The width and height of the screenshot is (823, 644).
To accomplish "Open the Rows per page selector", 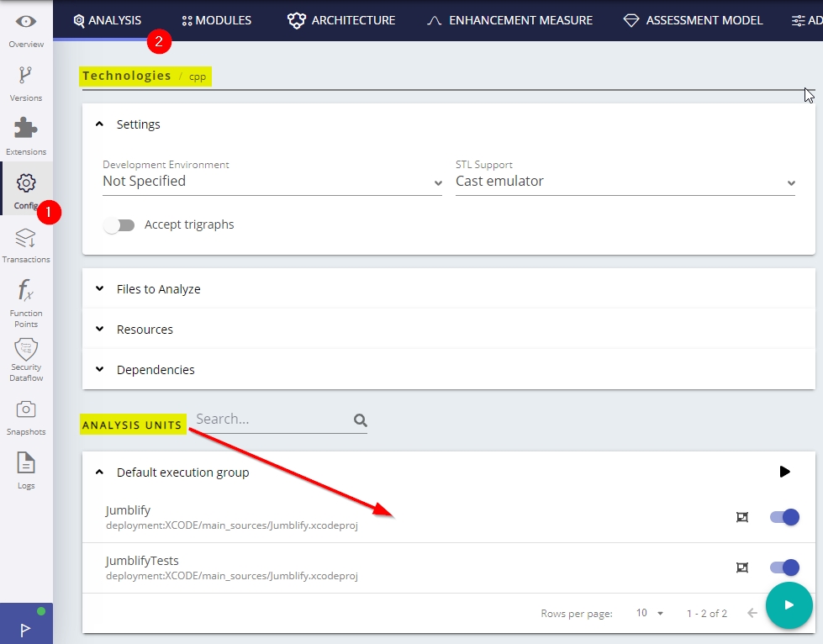I will (x=650, y=613).
